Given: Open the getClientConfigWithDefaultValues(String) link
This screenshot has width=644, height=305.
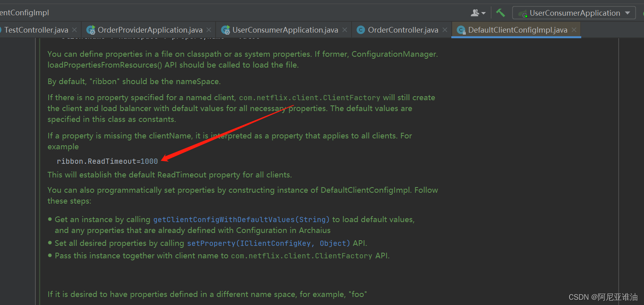Looking at the screenshot, I should (x=241, y=219).
